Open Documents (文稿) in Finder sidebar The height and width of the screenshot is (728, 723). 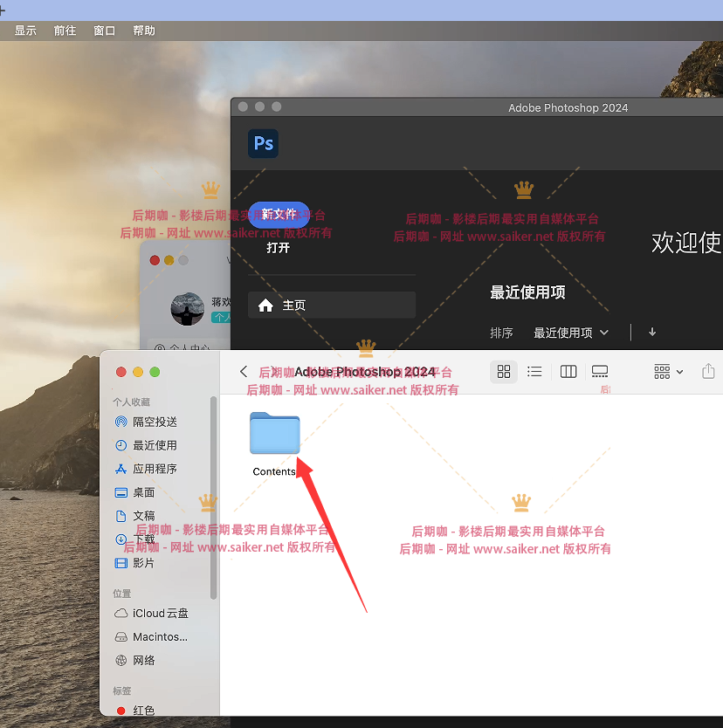(x=135, y=516)
